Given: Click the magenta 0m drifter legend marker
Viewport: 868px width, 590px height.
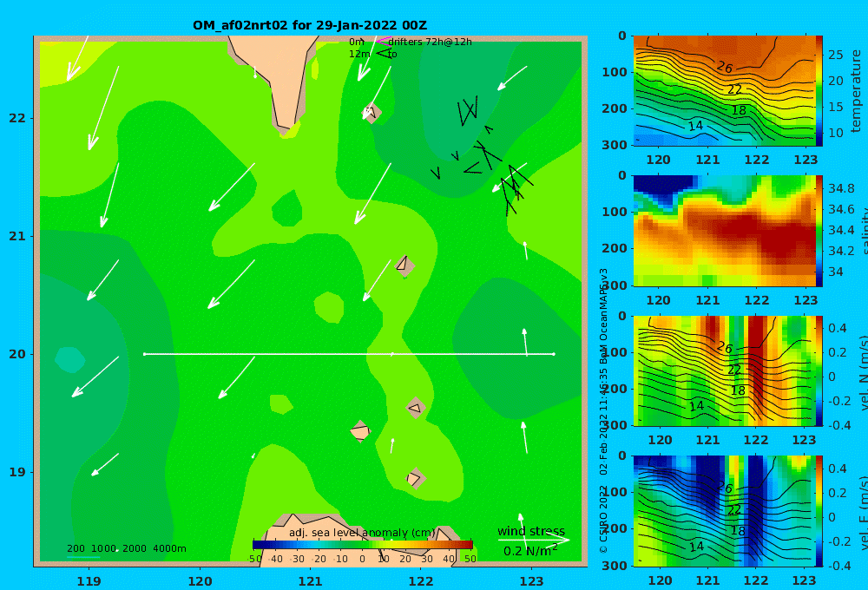Looking at the screenshot, I should pyautogui.click(x=384, y=42).
